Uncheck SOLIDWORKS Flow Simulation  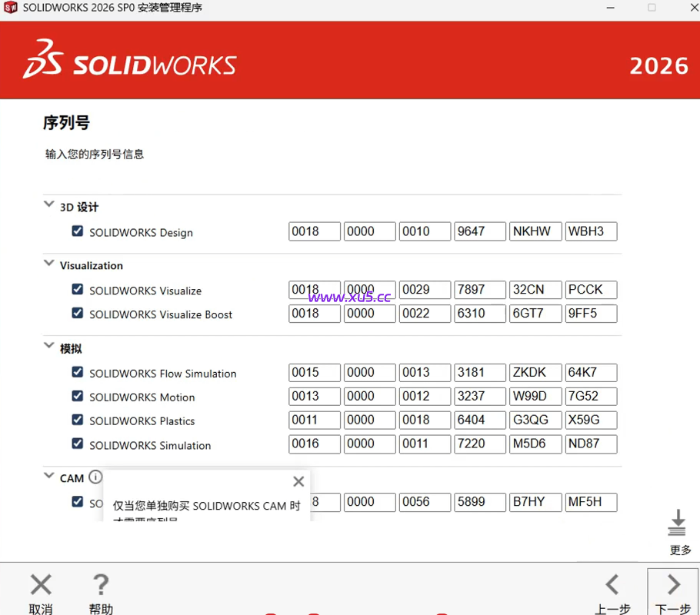[77, 373]
